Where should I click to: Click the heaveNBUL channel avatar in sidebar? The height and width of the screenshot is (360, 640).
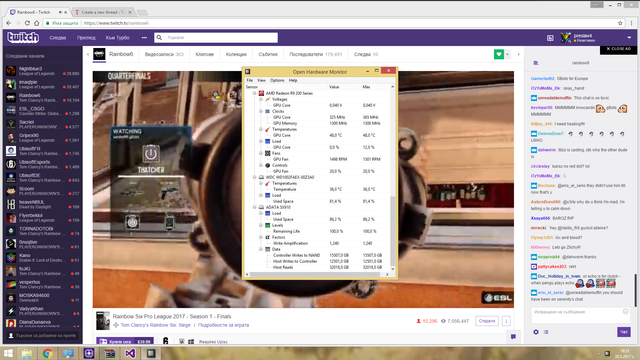(x=11, y=204)
